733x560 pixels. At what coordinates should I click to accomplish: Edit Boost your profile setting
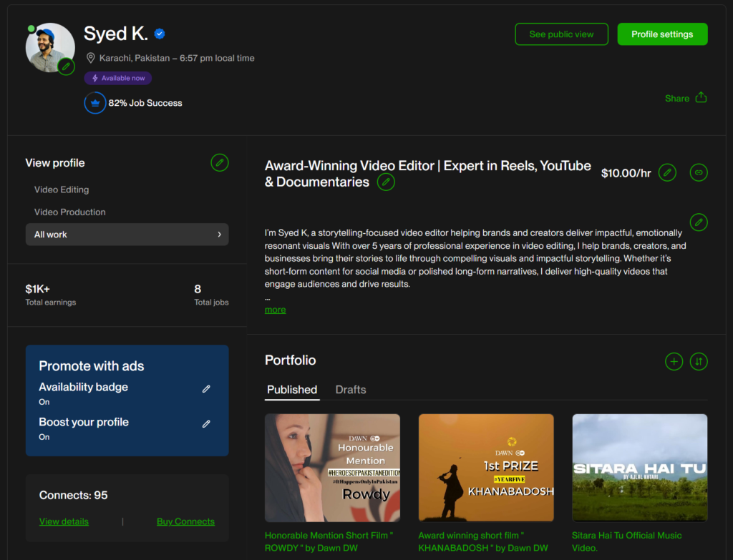click(206, 423)
